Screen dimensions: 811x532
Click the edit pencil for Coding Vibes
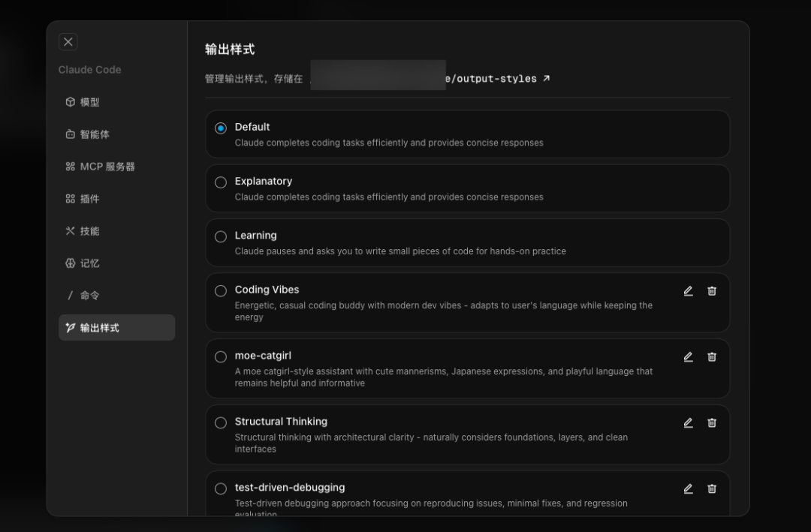coord(688,291)
